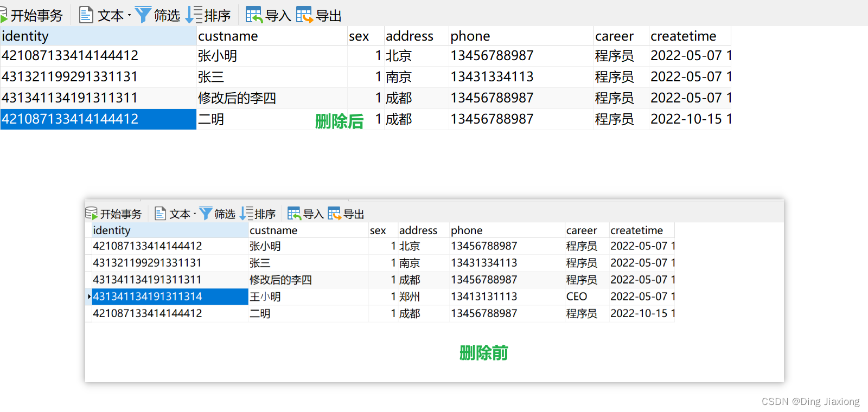The image size is (868, 412).
Task: Click the current-row arrow indicator in the lower window
Action: click(x=89, y=297)
